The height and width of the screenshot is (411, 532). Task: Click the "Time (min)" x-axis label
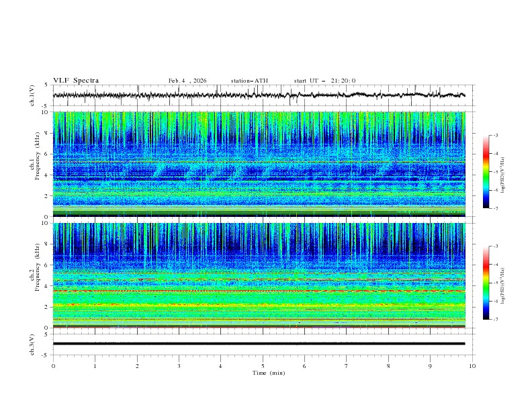[269, 373]
